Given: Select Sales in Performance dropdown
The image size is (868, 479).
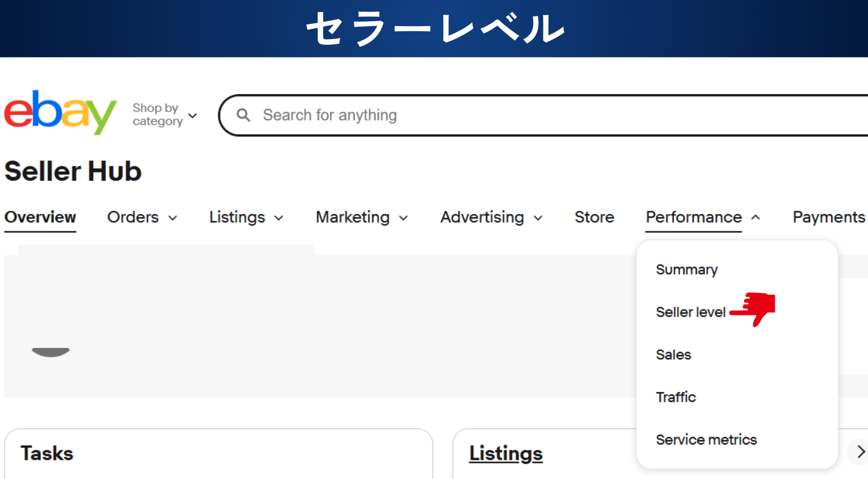Looking at the screenshot, I should coord(673,355).
